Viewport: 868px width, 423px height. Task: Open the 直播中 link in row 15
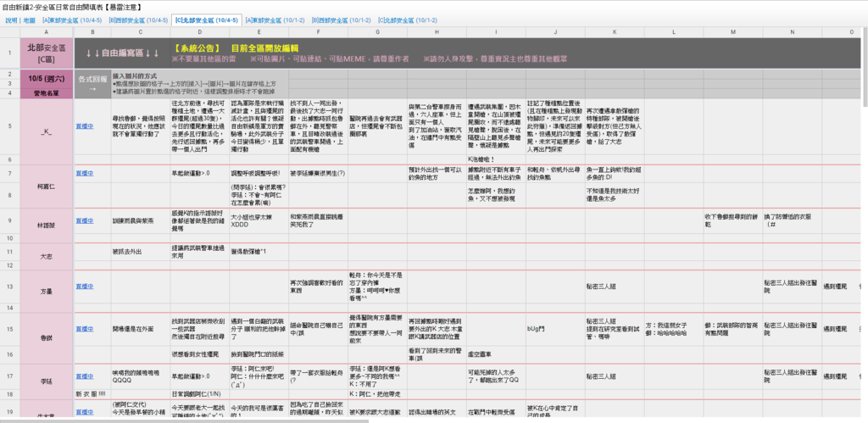click(85, 329)
